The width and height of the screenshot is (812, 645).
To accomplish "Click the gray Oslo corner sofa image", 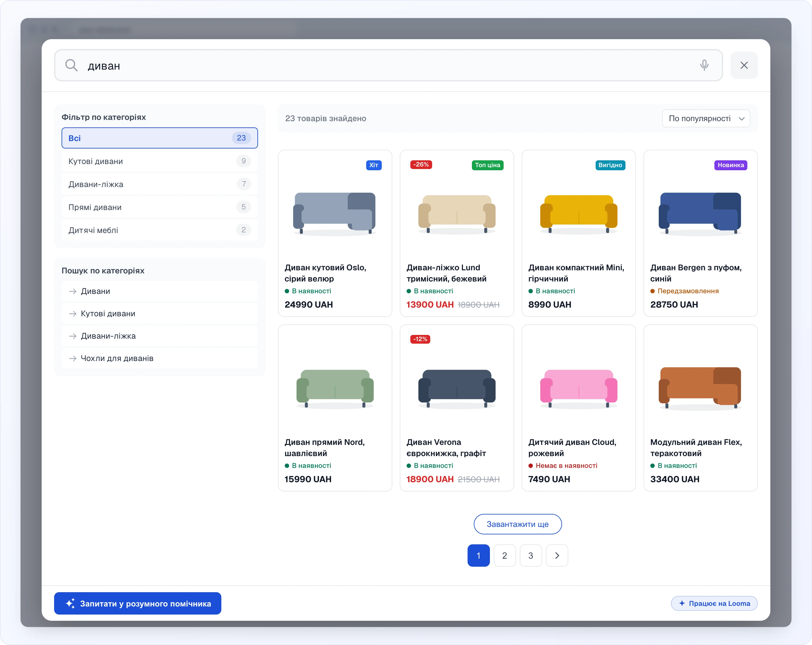I will click(335, 214).
